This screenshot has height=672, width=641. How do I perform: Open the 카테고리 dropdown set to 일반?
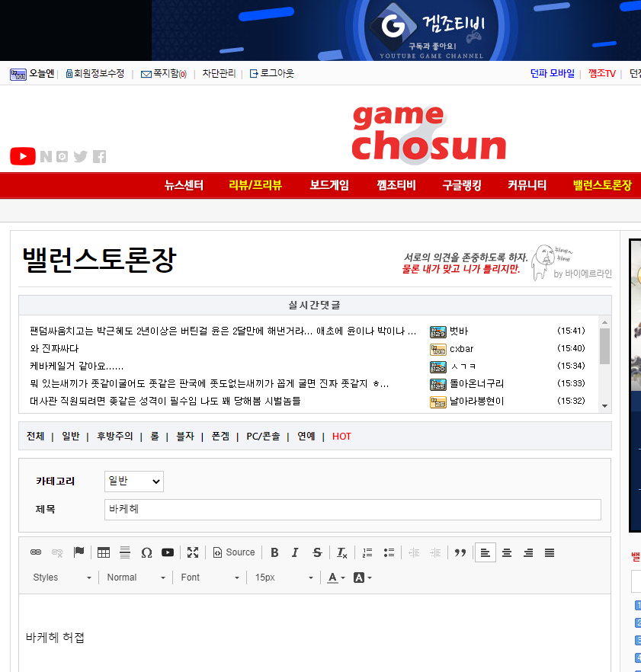133,481
